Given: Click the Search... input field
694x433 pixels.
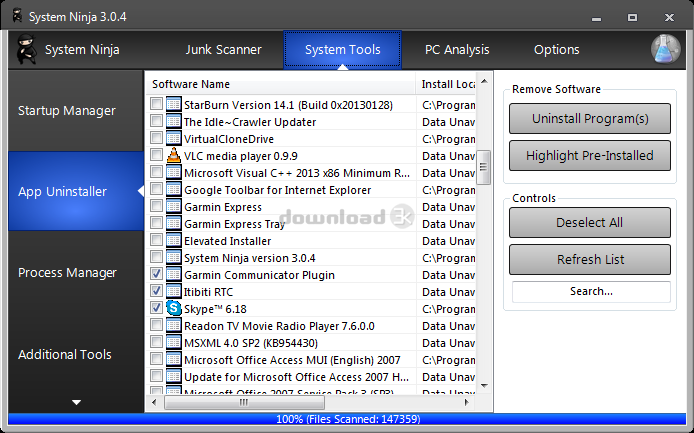Looking at the screenshot, I should [591, 291].
